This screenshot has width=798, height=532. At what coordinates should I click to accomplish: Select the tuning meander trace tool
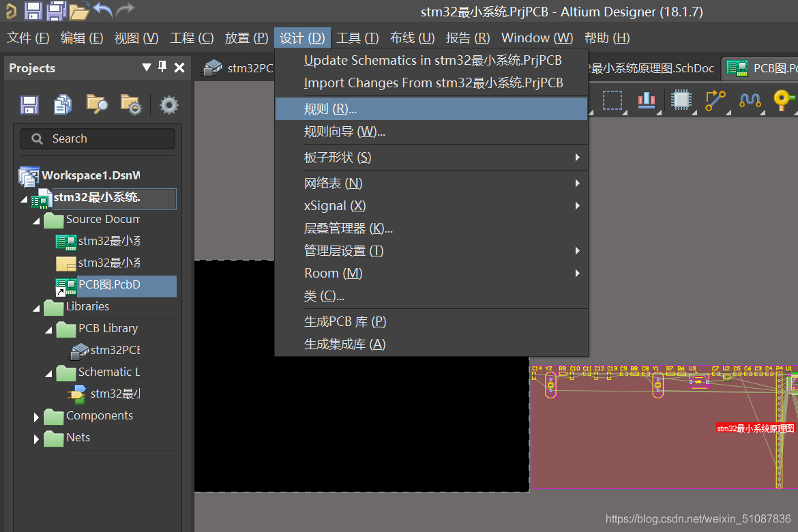(750, 100)
